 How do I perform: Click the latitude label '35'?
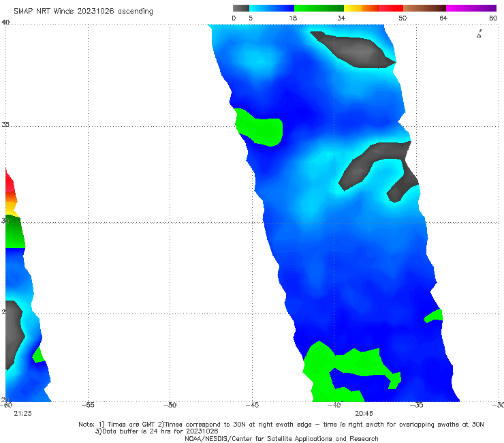5,124
